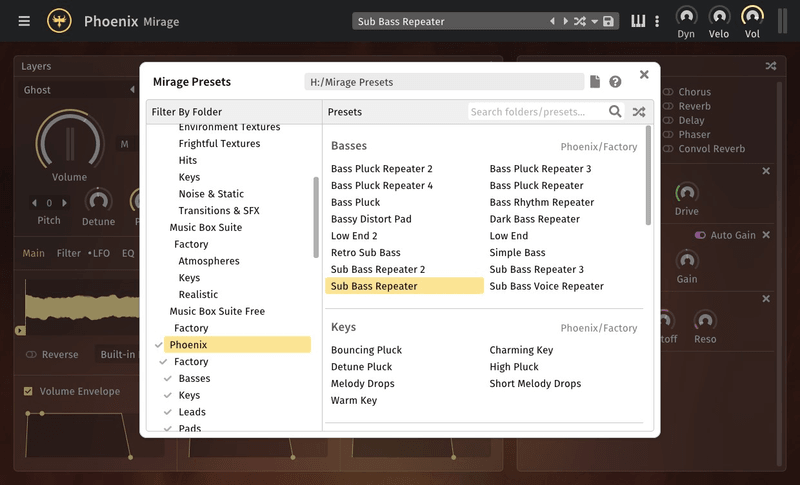
Task: Click the random preset shuffle icon in top bar
Action: click(579, 21)
